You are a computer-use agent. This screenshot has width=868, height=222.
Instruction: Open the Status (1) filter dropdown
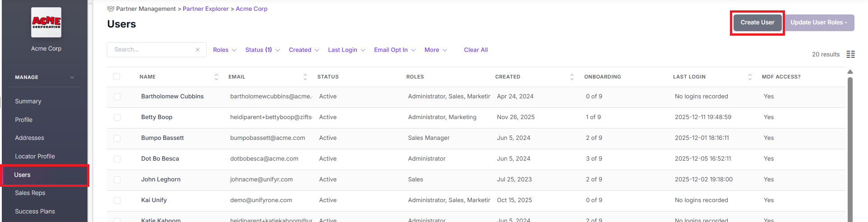(x=263, y=50)
